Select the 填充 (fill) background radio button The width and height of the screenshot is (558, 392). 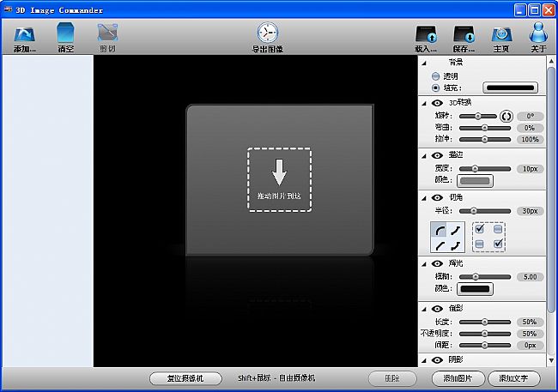click(435, 87)
